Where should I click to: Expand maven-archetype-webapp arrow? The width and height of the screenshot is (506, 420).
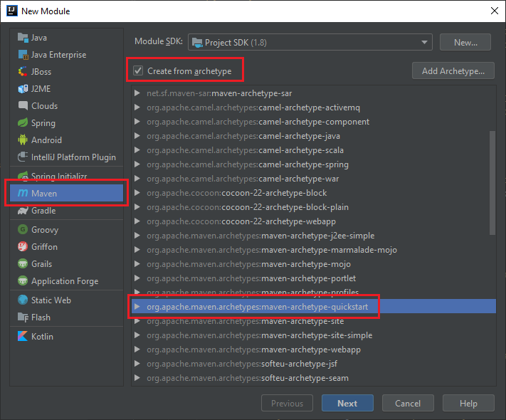click(137, 350)
